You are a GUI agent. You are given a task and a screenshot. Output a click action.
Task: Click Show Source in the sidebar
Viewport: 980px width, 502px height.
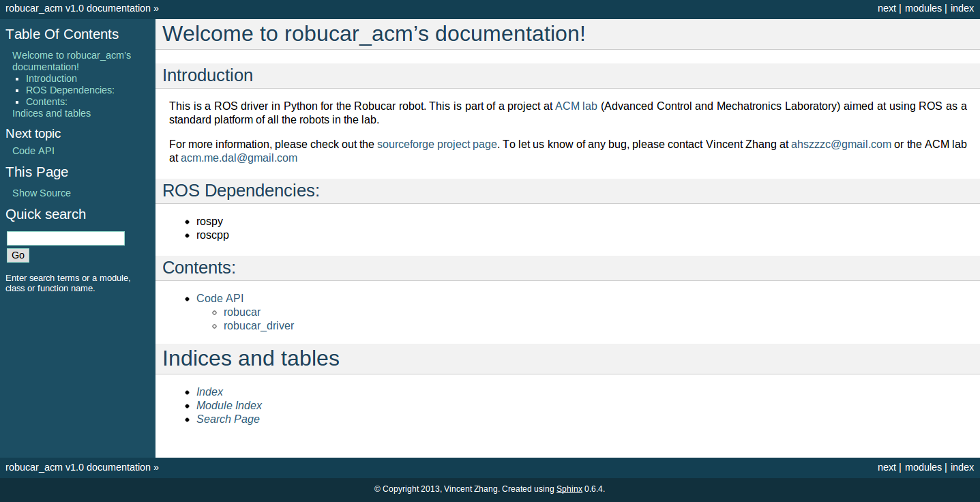coord(42,193)
